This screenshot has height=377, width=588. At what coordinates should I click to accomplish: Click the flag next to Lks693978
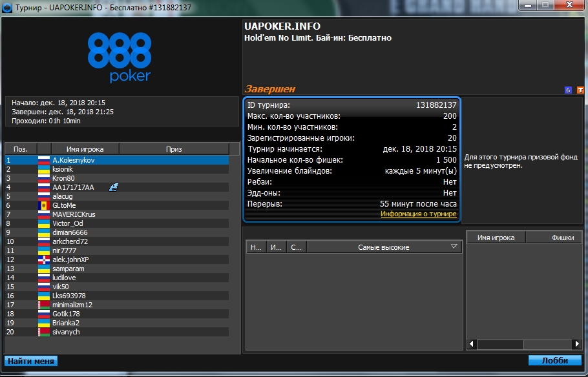pyautogui.click(x=44, y=296)
